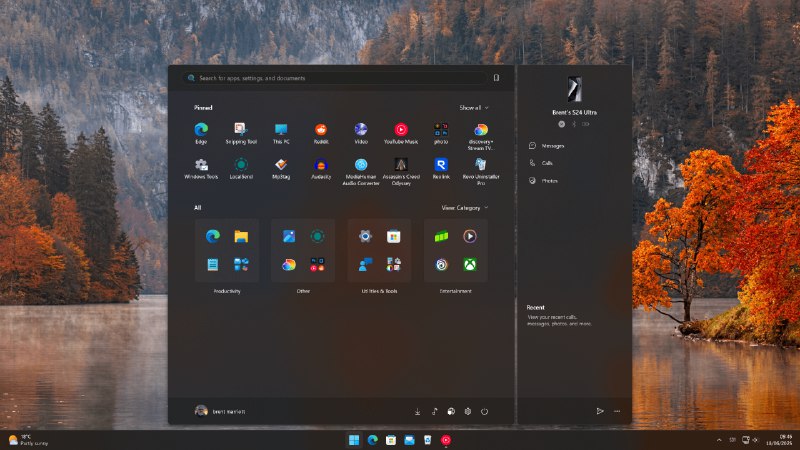800x450 pixels.
Task: Open the weather widget on taskbar
Action: tap(28, 440)
